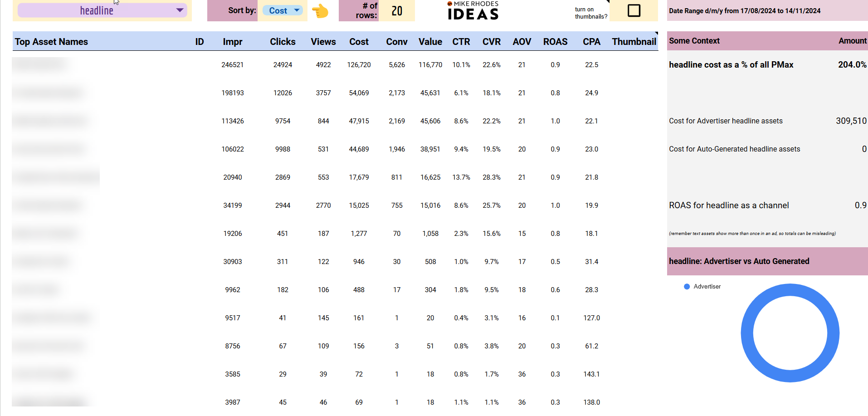This screenshot has height=416, width=868.
Task: Click the Top Asset Names column header
Action: coord(51,42)
